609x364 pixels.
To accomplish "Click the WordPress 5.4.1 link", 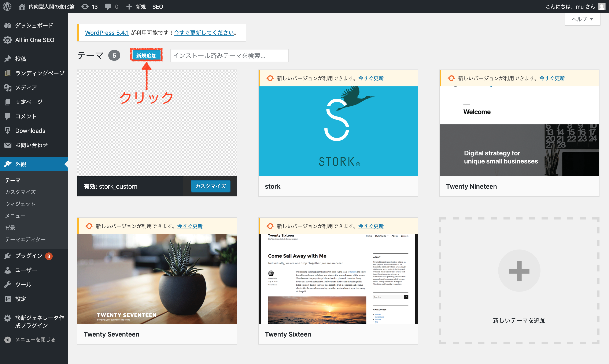I will coord(107,33).
